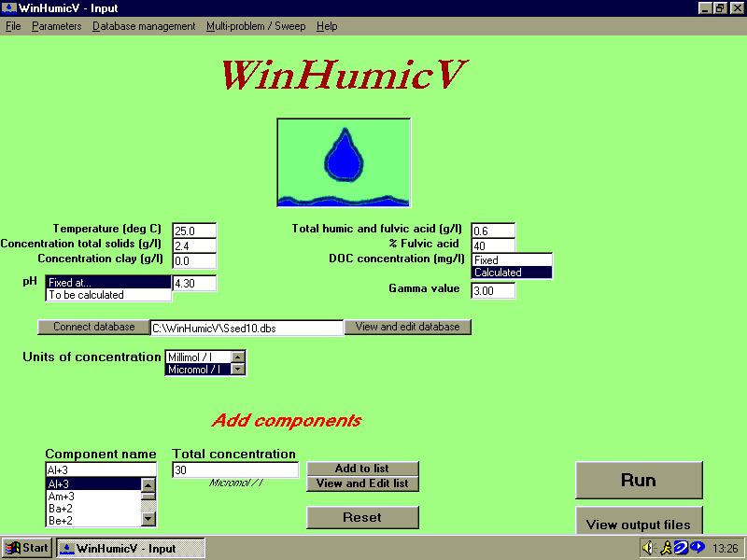Select the WinHumicV taskbar button
This screenshot has width=747, height=560.
pos(117,548)
